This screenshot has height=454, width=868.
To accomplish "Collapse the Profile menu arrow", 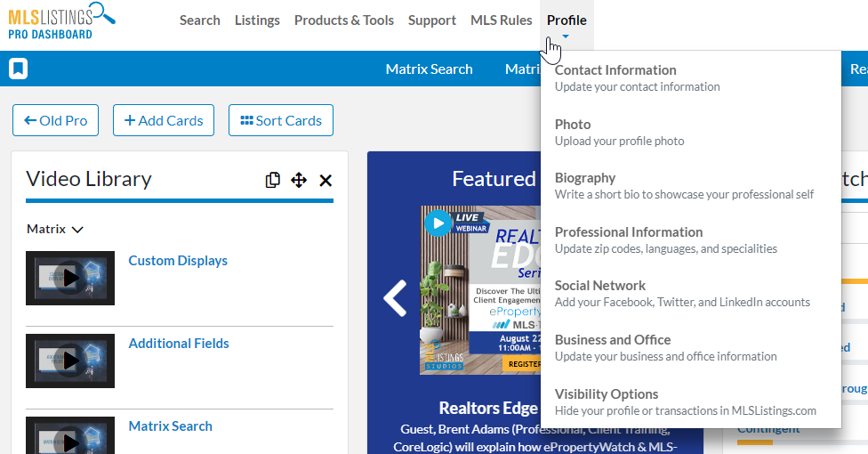I will pyautogui.click(x=566, y=36).
